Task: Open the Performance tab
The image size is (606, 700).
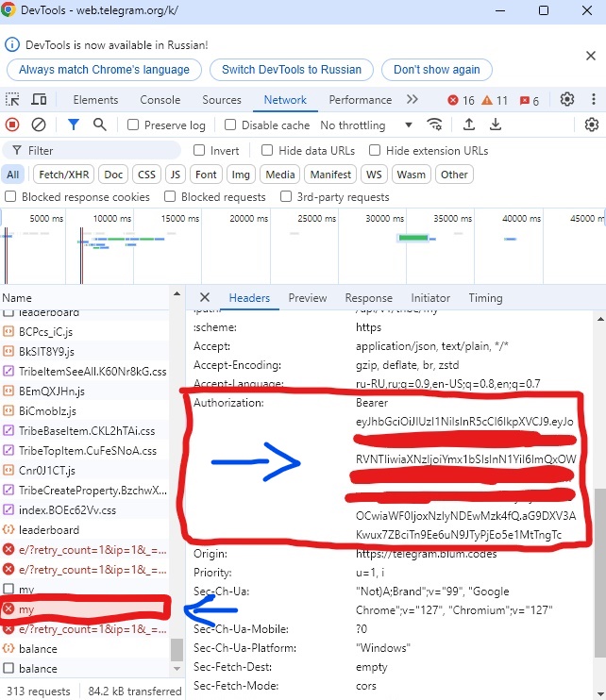Action: click(x=360, y=100)
